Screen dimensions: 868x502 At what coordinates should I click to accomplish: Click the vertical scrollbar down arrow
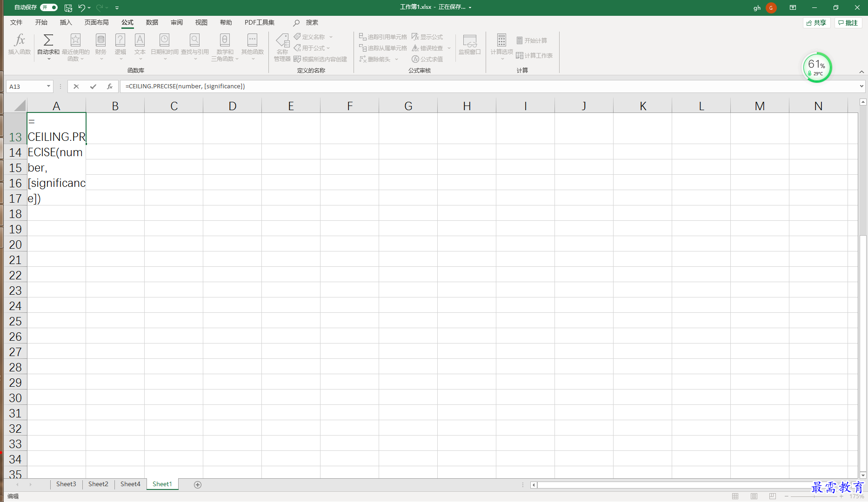coord(863,475)
